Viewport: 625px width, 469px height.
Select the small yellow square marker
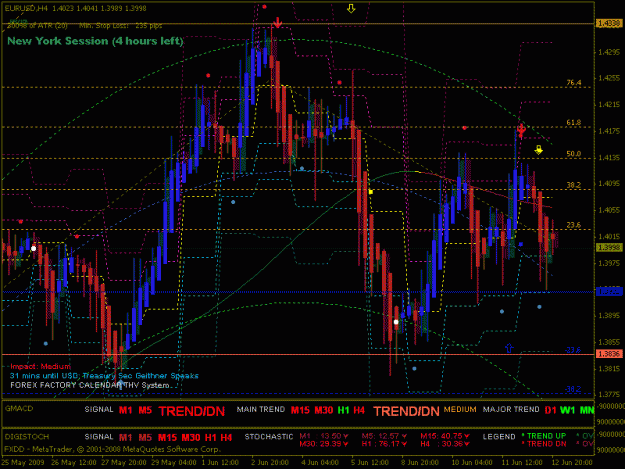point(371,192)
